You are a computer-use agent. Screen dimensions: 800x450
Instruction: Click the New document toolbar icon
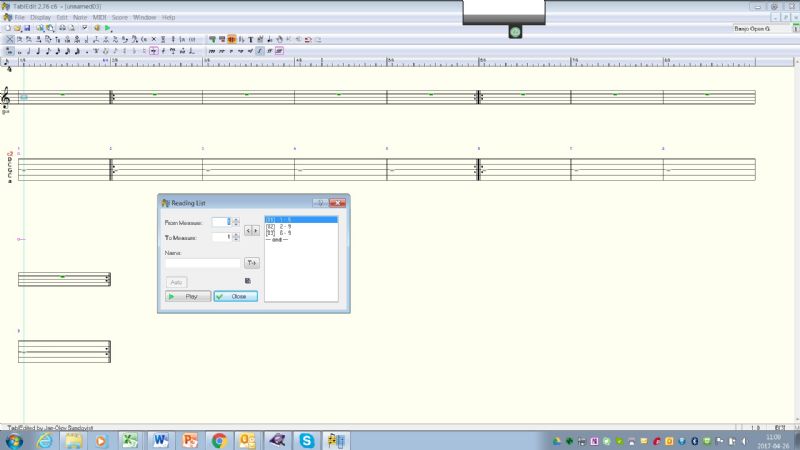tap(7, 28)
